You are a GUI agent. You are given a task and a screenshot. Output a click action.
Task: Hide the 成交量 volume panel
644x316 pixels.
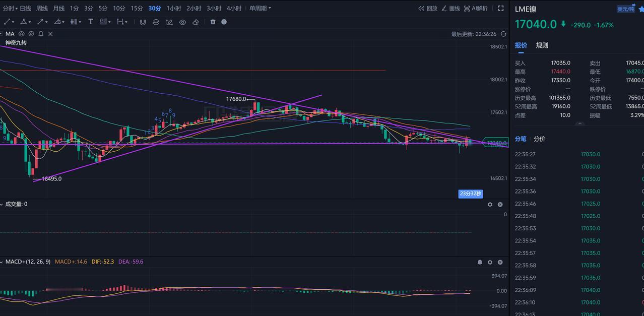click(x=500, y=204)
